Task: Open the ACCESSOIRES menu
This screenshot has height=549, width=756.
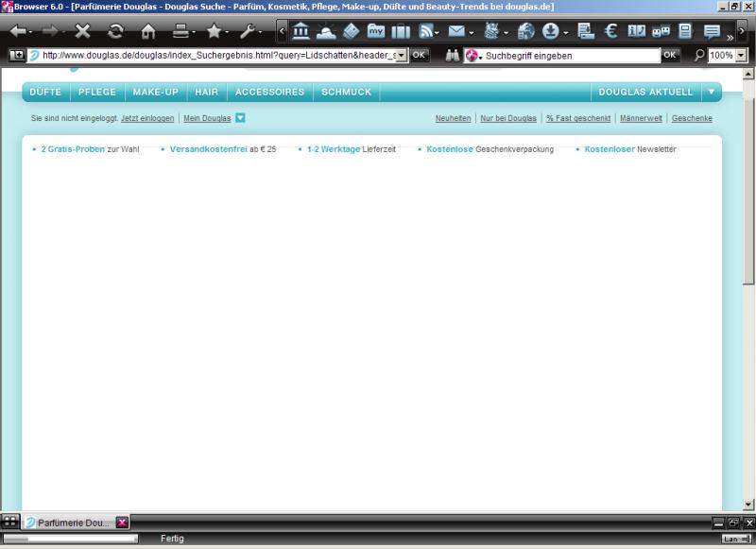Action: 270,92
